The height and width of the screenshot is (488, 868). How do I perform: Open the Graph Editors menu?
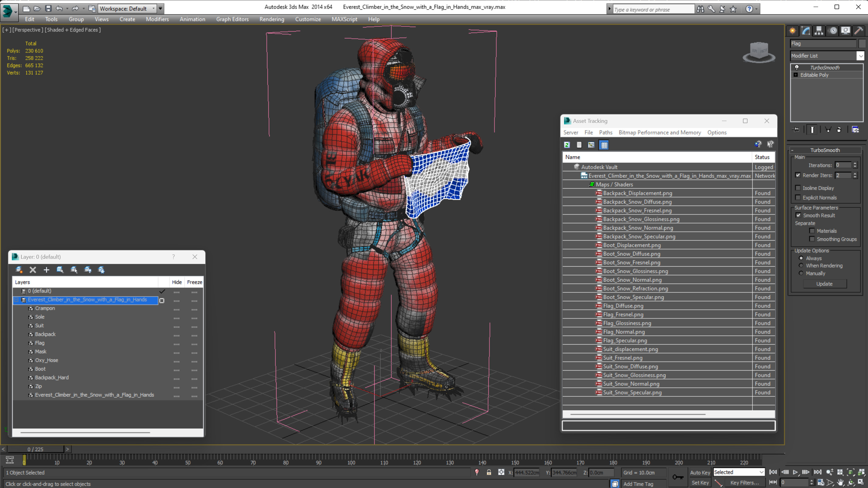232,19
